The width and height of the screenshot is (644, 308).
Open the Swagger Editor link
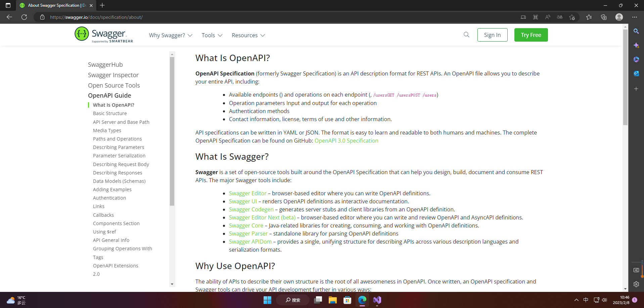247,193
